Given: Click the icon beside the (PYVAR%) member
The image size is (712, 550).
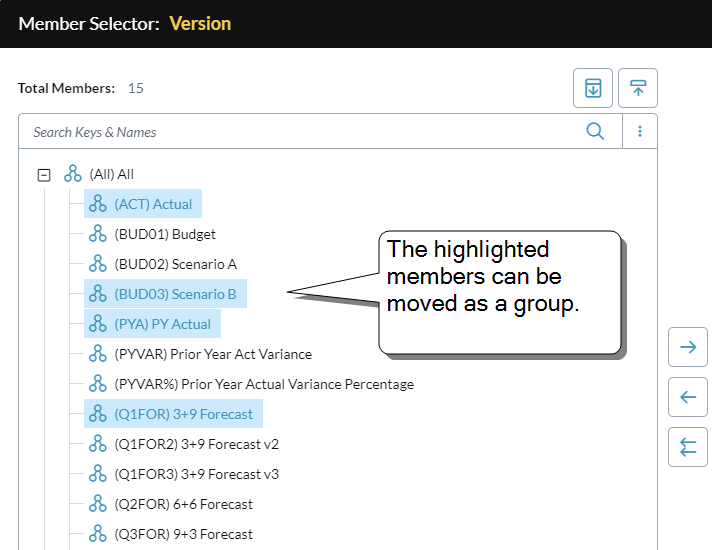Looking at the screenshot, I should (x=98, y=383).
